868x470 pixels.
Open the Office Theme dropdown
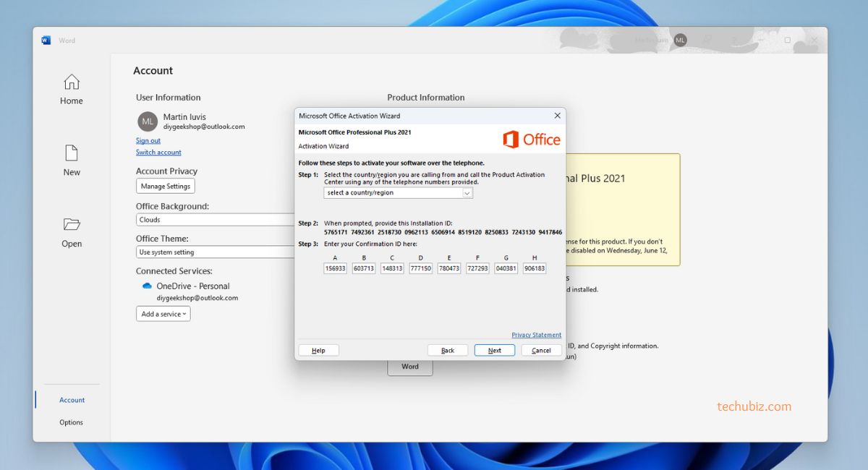coord(216,252)
